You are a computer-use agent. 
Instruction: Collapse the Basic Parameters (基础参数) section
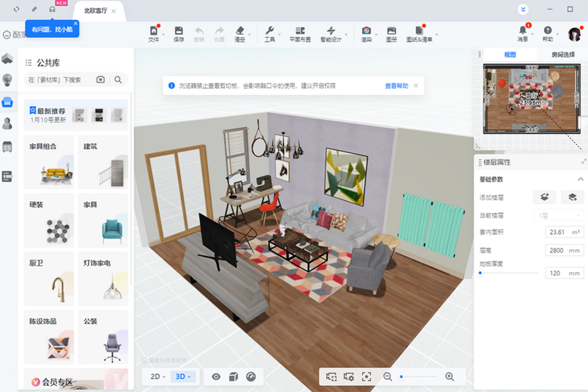coord(580,179)
